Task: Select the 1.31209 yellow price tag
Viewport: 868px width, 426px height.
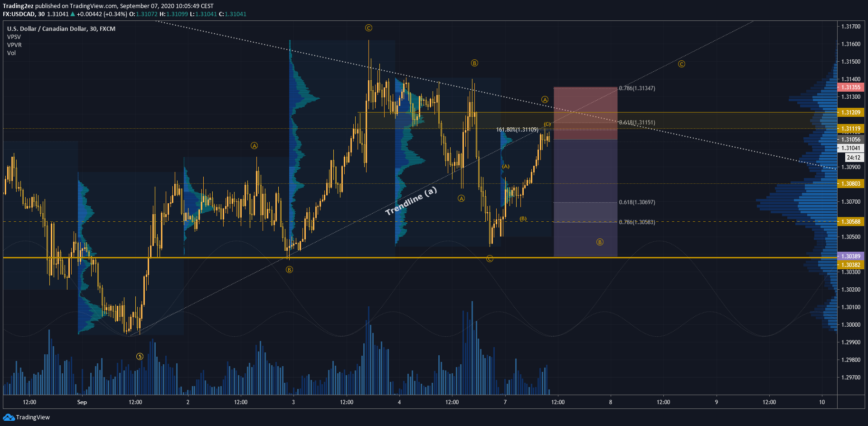Action: pyautogui.click(x=850, y=113)
